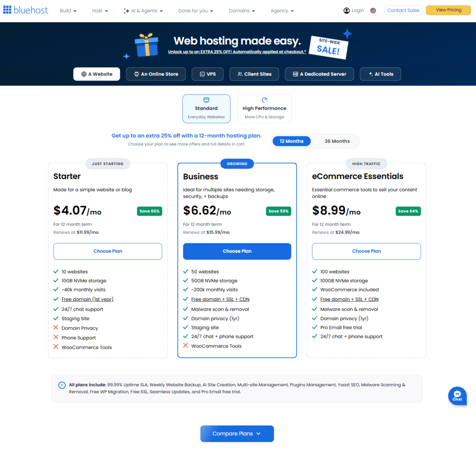Click the gauge icon on High Performance card

tap(264, 100)
